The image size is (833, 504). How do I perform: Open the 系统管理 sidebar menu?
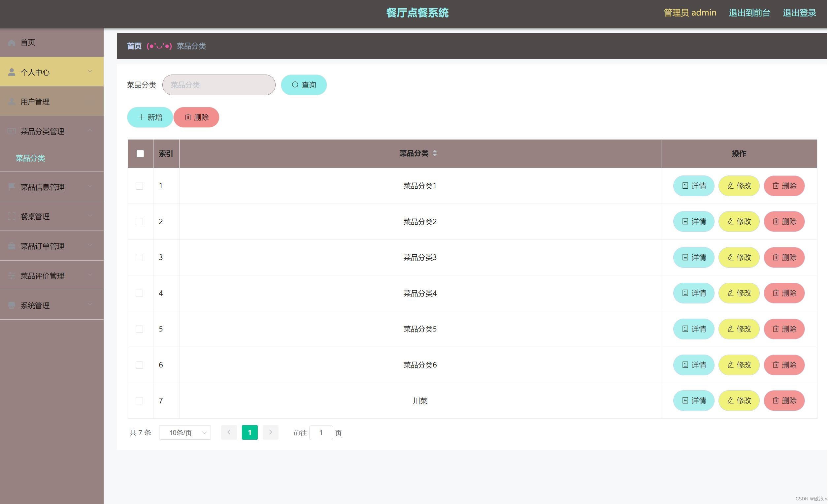[52, 305]
